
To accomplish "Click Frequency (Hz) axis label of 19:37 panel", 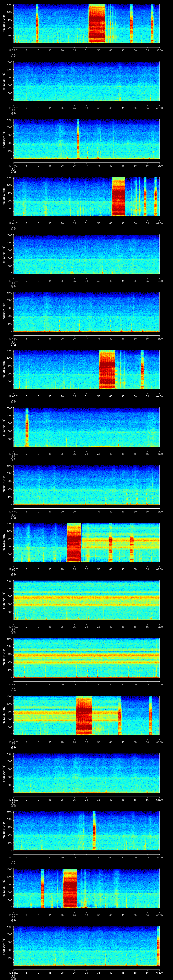I will [x=4, y=24].
